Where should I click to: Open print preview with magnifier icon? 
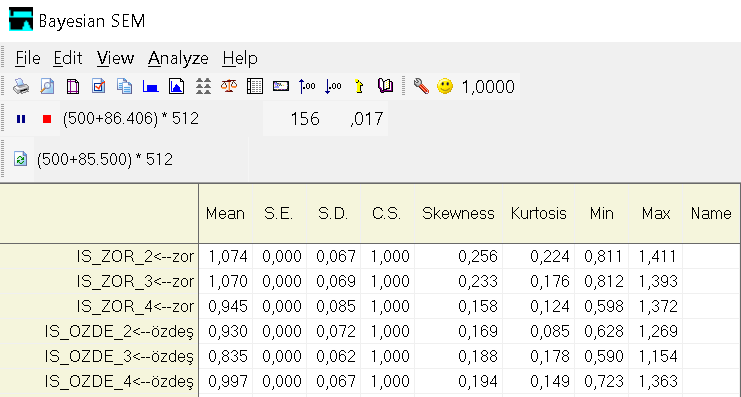click(x=47, y=86)
